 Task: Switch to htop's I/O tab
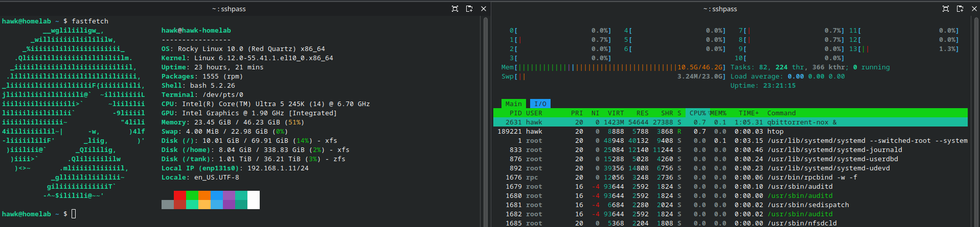pyautogui.click(x=540, y=104)
